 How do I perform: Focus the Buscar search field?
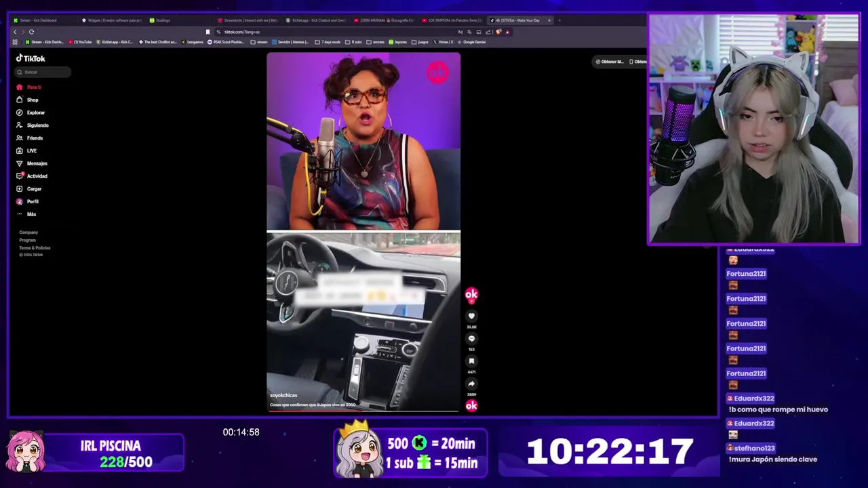43,72
